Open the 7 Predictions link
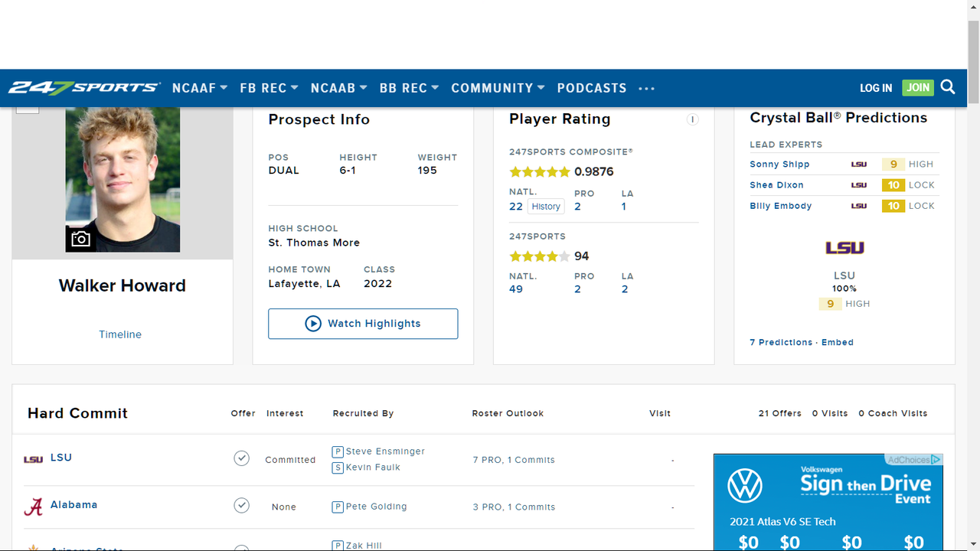The image size is (980, 551). (x=781, y=342)
